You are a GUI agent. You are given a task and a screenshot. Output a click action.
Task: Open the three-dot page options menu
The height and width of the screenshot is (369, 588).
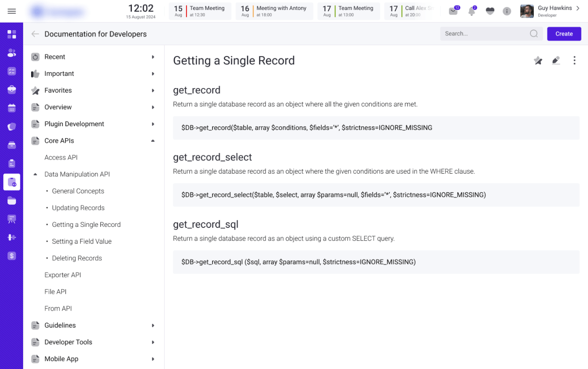(x=574, y=60)
